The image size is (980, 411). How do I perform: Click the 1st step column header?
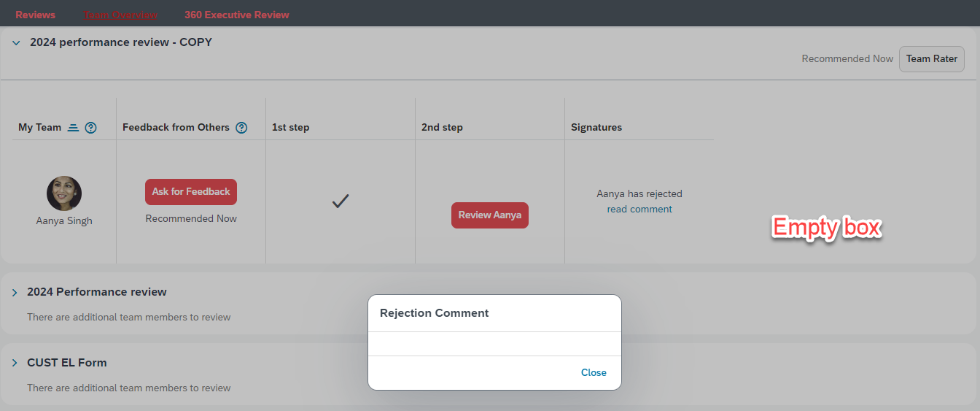290,128
